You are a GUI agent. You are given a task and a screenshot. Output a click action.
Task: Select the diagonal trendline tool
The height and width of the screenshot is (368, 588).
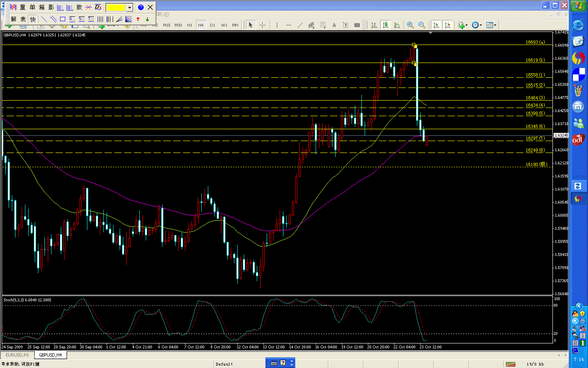pos(300,25)
